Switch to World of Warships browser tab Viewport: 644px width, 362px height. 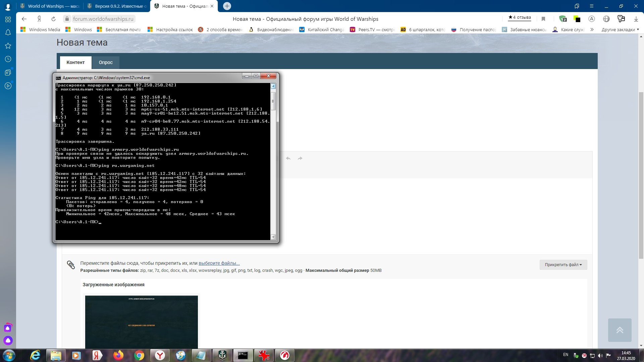pos(50,6)
